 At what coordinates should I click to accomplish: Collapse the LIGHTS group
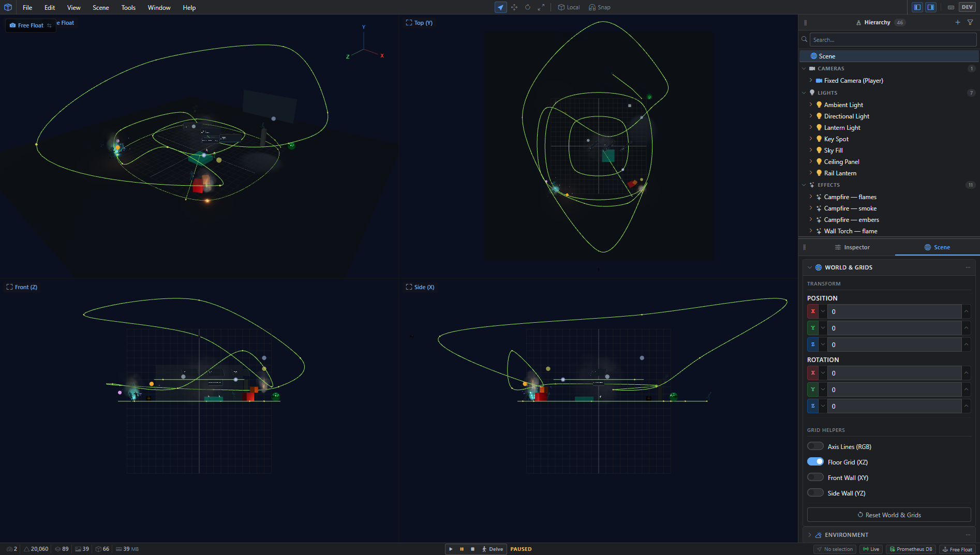(804, 93)
